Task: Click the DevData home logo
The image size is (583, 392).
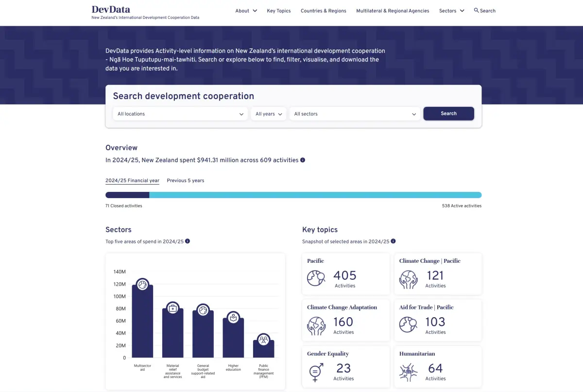Action: (110, 9)
